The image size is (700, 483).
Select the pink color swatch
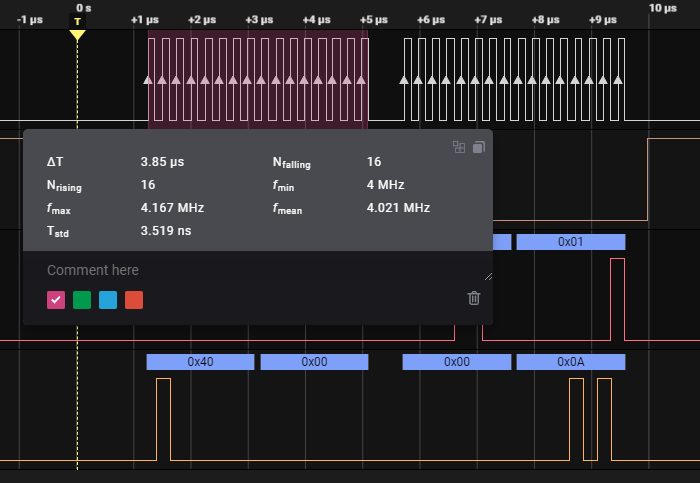point(56,300)
